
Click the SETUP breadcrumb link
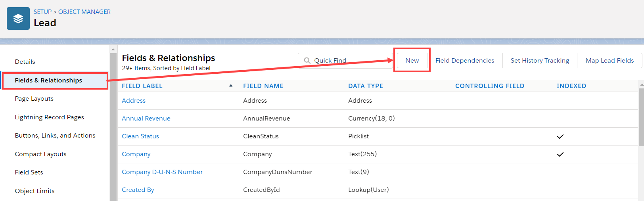click(42, 12)
